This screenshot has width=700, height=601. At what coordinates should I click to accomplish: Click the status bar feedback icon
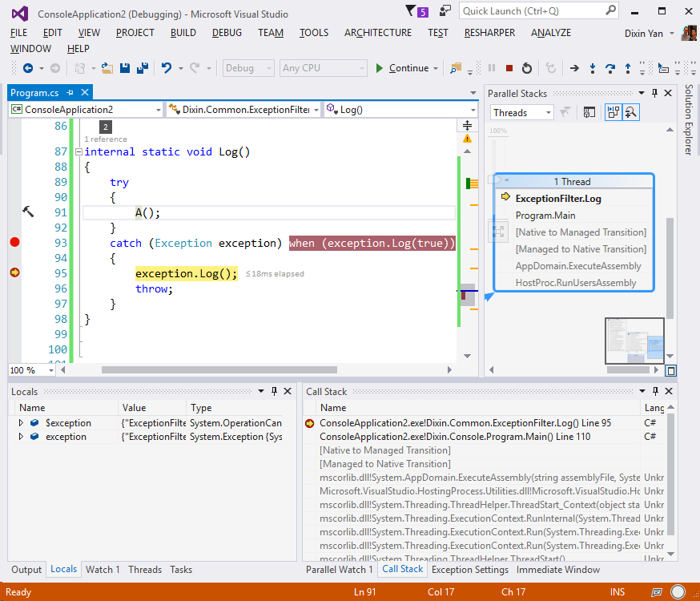click(x=657, y=592)
